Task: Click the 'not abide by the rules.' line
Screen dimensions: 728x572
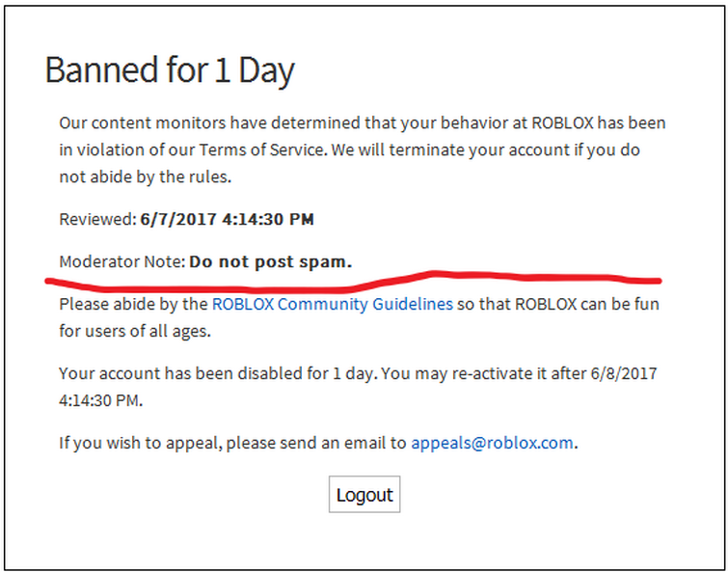Action: [146, 177]
